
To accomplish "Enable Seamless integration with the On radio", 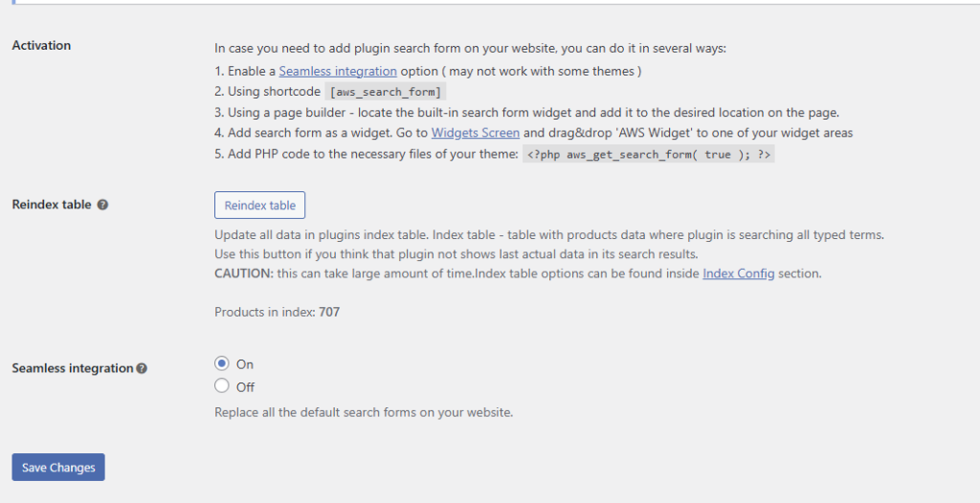I will point(222,363).
